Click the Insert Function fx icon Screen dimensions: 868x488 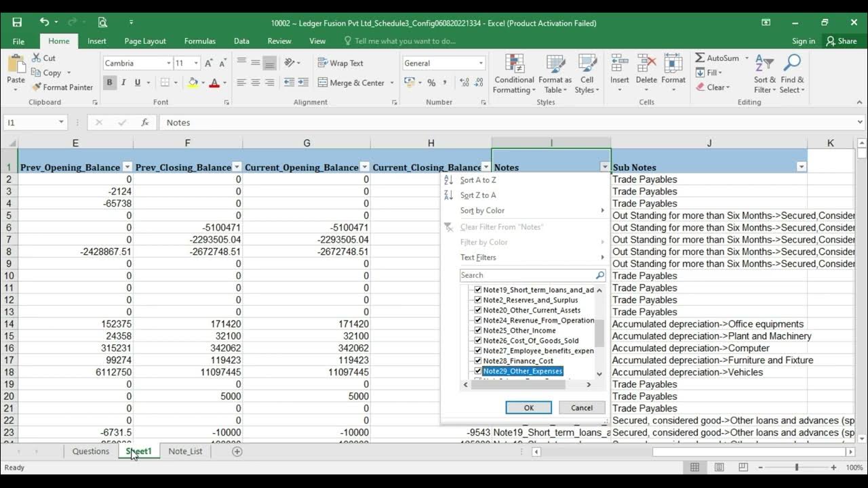coord(144,123)
